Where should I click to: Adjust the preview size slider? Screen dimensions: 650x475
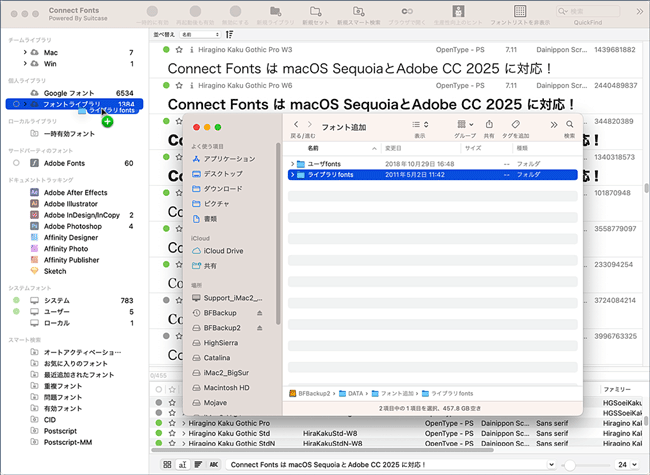pyautogui.click(x=570, y=465)
